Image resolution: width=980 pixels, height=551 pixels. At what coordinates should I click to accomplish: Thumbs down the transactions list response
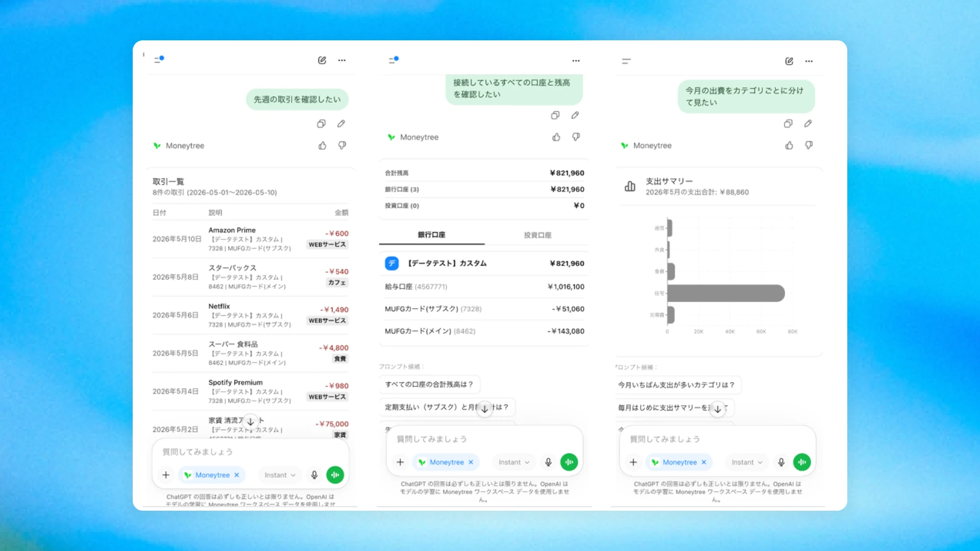click(342, 145)
